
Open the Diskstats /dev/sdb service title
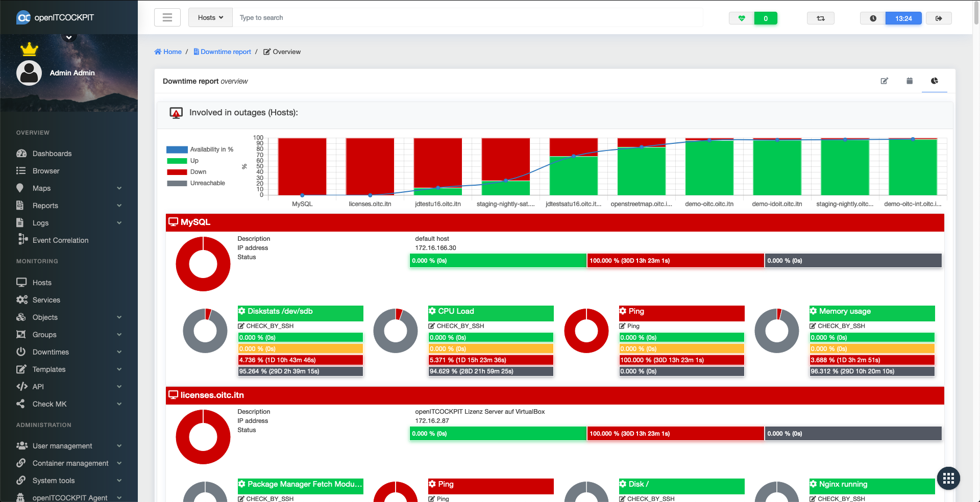tap(280, 311)
